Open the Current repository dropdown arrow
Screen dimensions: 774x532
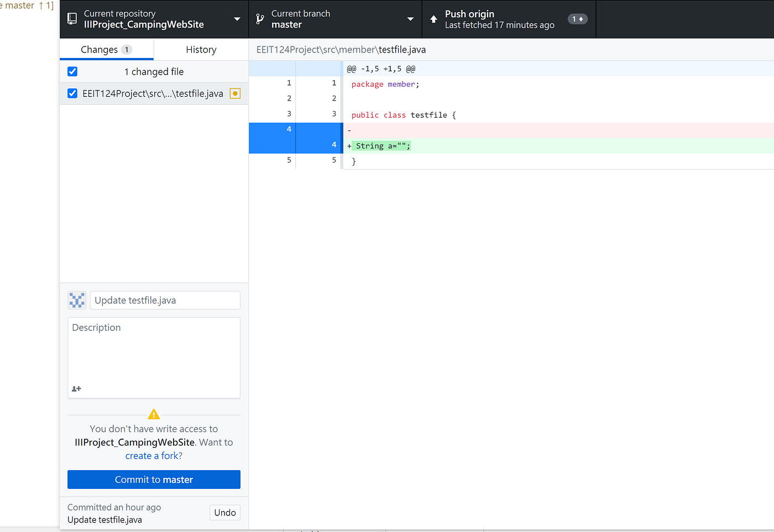(x=237, y=19)
